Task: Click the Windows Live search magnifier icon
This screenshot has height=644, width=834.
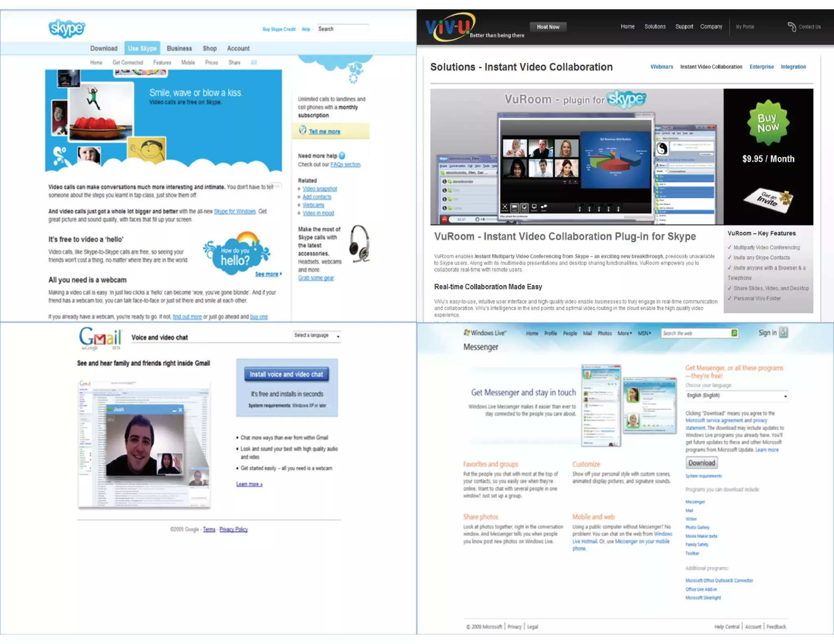Action: pos(734,333)
